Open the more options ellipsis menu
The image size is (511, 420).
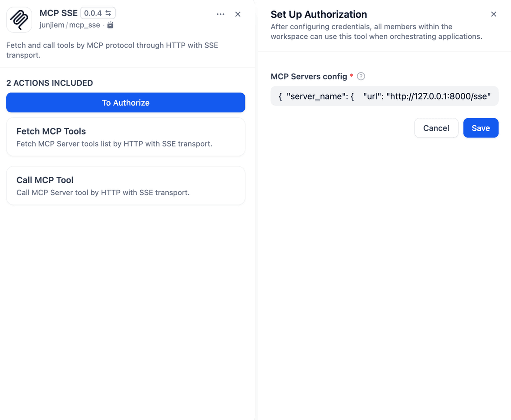(x=220, y=14)
